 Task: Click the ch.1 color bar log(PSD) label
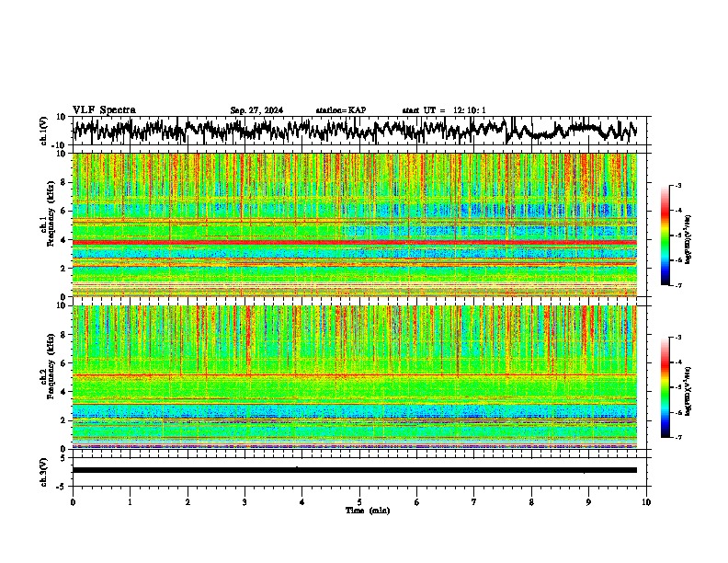pyautogui.click(x=688, y=240)
